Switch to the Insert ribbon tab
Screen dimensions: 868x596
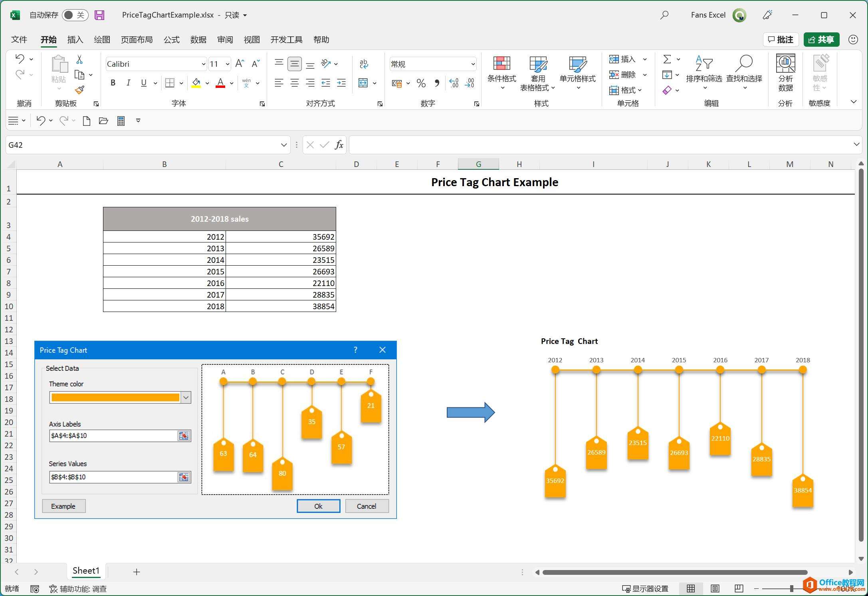point(75,40)
